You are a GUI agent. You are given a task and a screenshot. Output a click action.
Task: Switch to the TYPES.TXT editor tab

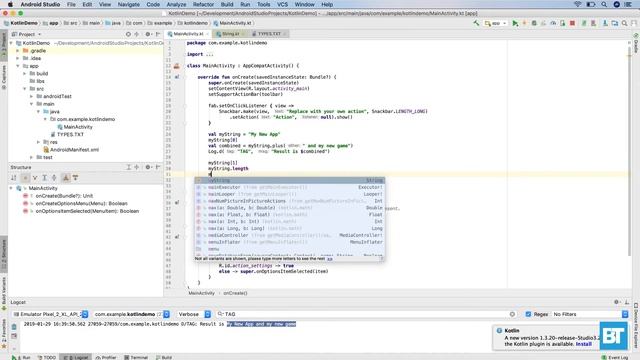tap(269, 34)
